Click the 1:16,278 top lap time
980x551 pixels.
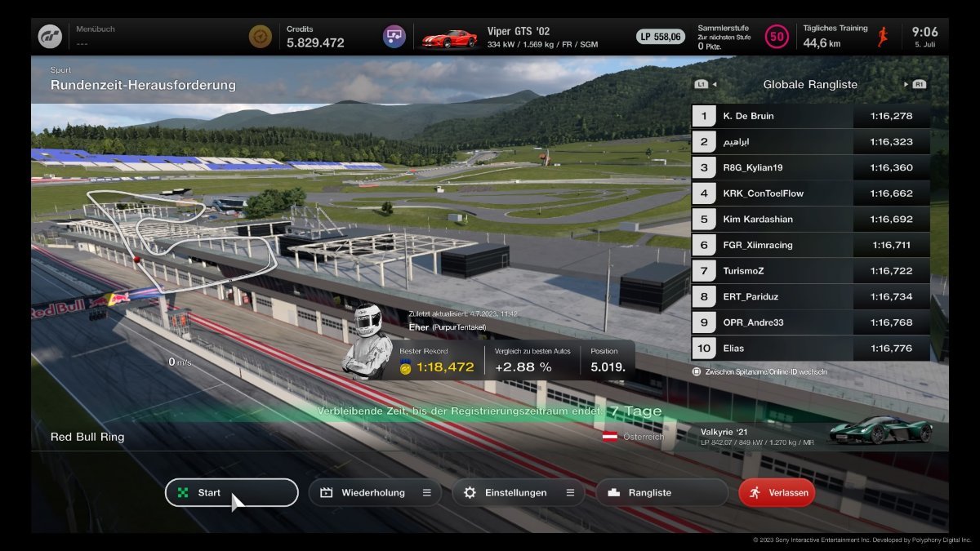tap(891, 116)
